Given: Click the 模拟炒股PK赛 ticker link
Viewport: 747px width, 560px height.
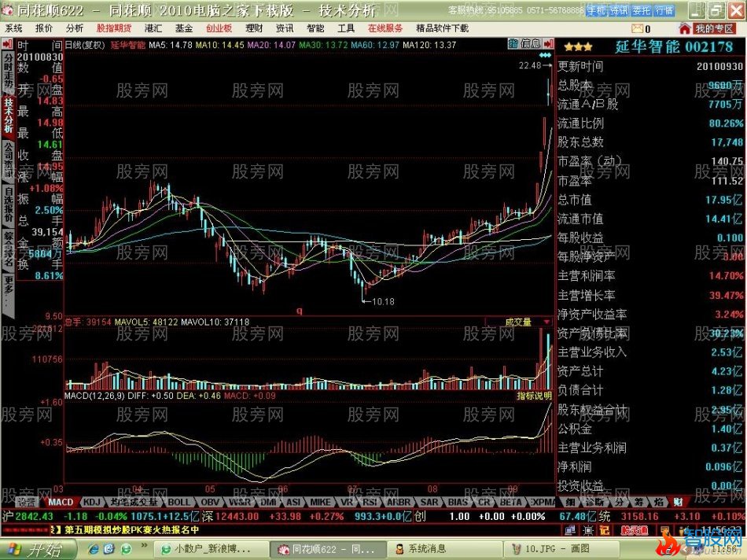Looking at the screenshot, I should coord(132,529).
